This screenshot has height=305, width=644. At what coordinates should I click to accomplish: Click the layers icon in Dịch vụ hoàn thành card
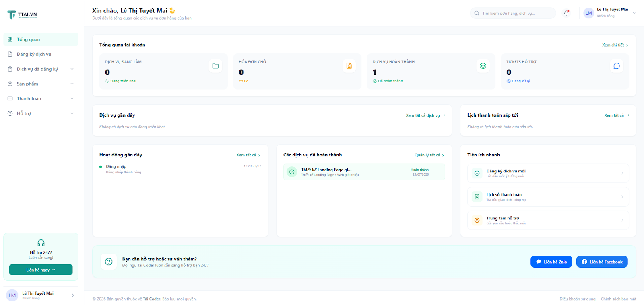(483, 66)
